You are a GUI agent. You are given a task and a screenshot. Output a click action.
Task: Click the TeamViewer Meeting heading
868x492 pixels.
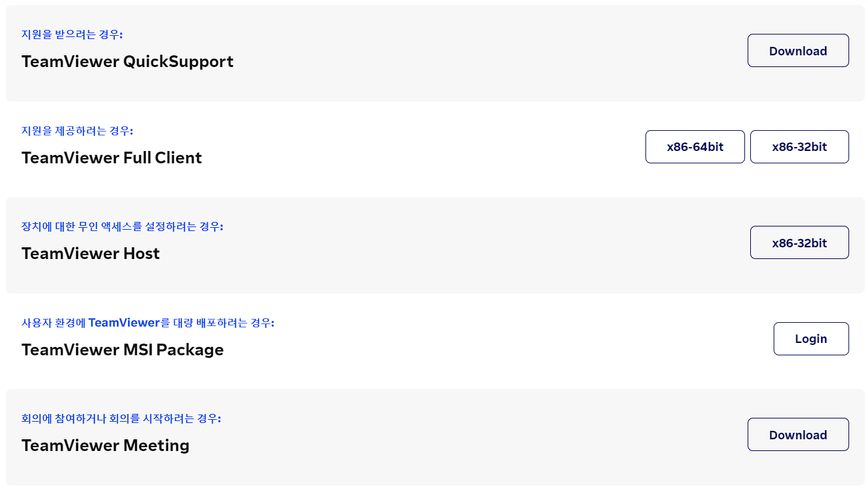(105, 445)
